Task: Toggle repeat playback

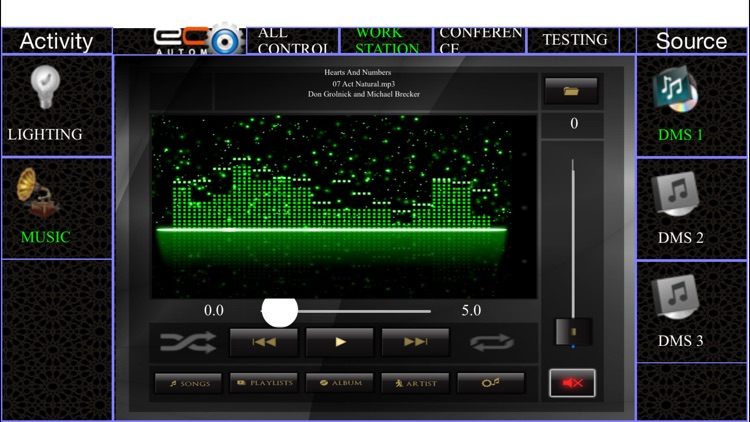Action: (x=492, y=342)
